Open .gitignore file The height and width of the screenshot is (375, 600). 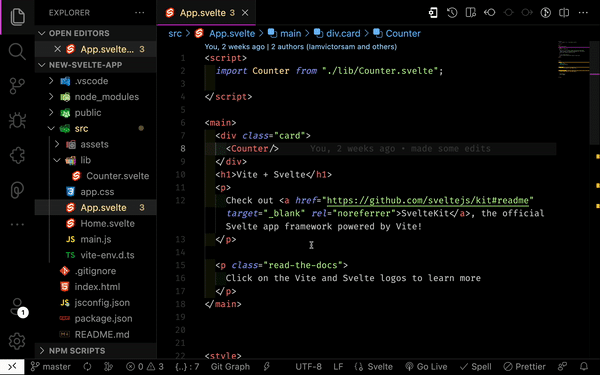[x=96, y=271]
